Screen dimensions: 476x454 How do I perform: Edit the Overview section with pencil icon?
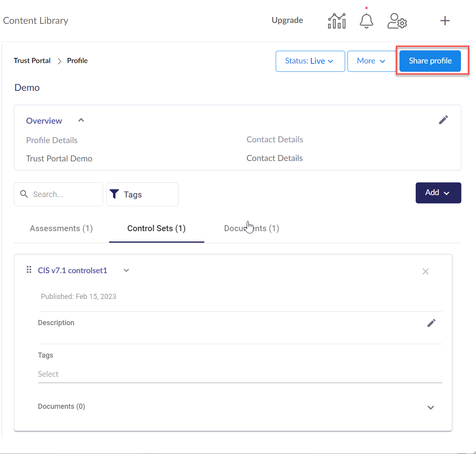coord(443,120)
